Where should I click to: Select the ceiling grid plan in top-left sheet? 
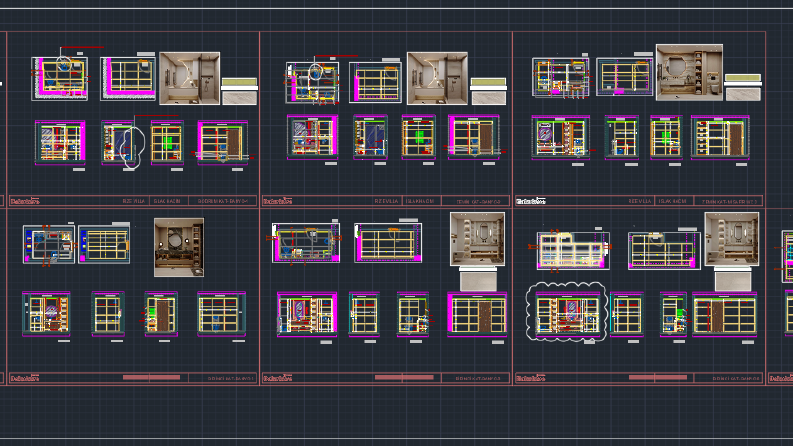(x=128, y=78)
